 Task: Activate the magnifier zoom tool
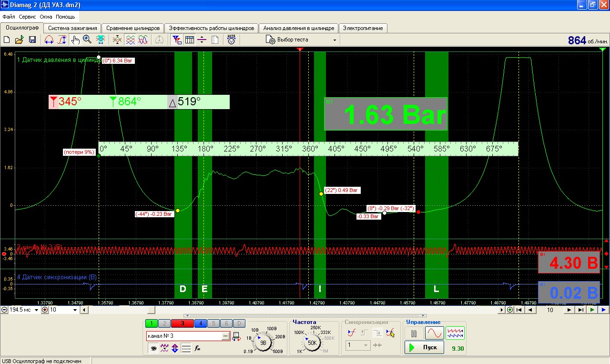[87, 40]
